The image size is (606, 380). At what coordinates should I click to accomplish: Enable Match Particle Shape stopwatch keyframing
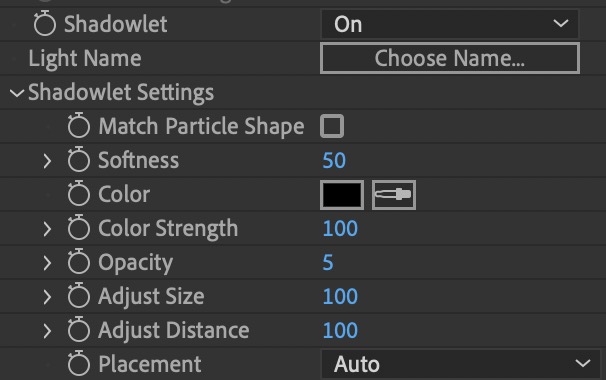(79, 126)
